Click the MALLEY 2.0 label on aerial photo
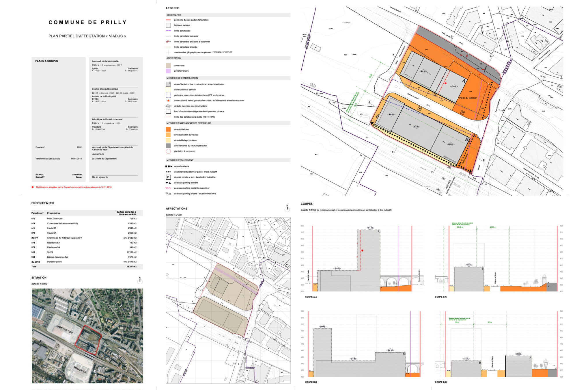This screenshot has height=390, width=588. 80,369
